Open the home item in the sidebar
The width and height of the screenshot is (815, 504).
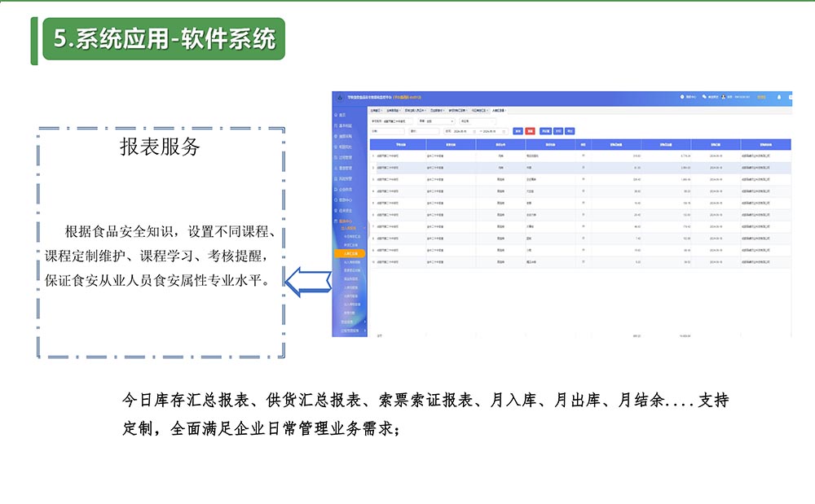pos(341,116)
